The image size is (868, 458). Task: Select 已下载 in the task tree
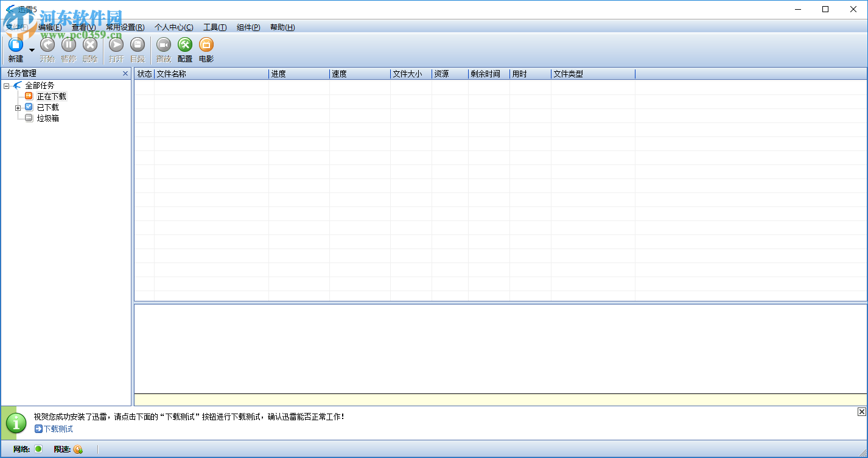48,108
